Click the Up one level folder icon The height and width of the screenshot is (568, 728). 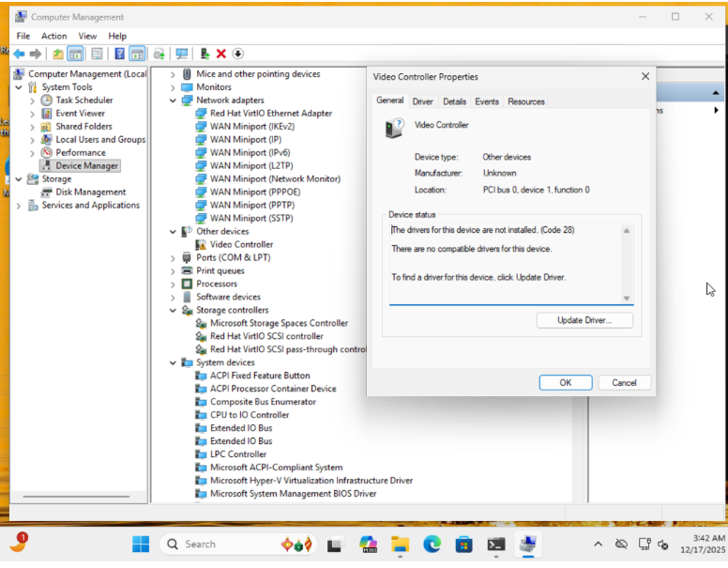[x=57, y=54]
